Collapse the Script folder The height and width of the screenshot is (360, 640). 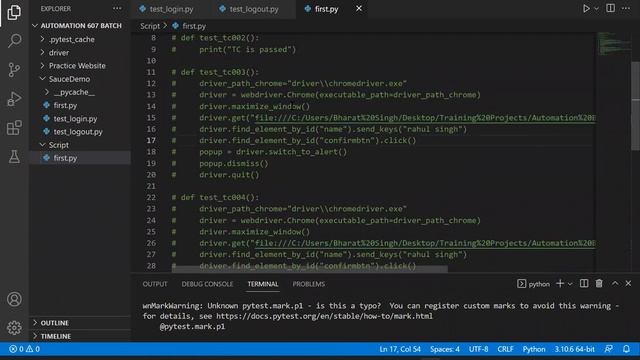[x=80, y=145]
